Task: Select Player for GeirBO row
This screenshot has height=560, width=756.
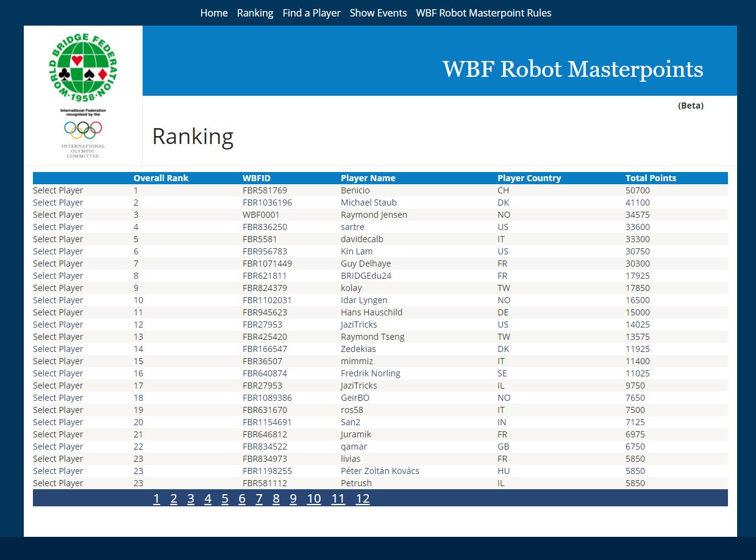Action: 58,398
